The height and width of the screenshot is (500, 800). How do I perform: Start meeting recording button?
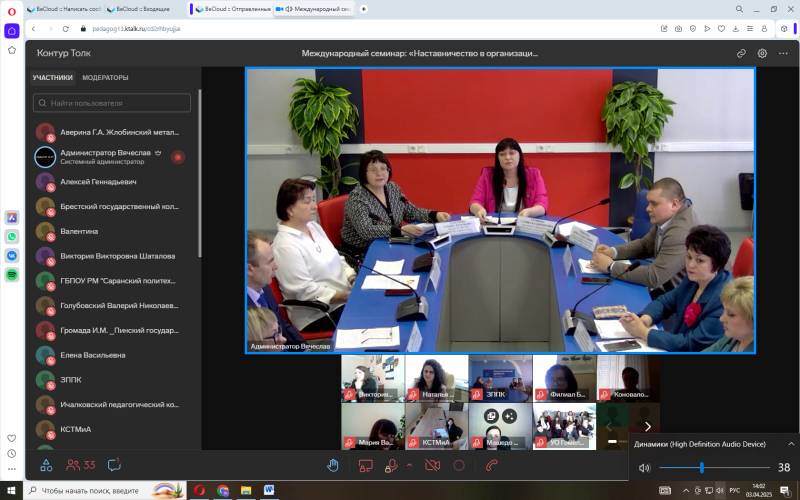pyautogui.click(x=459, y=465)
